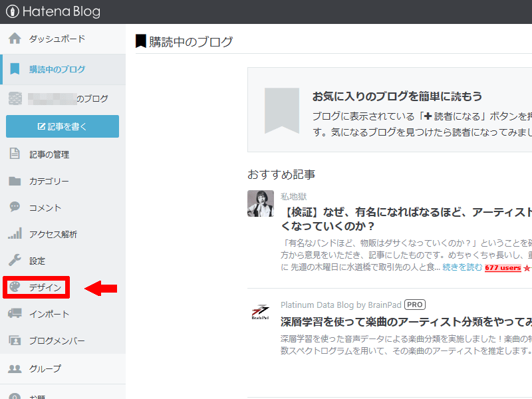Click the people icon beside グループ
The image size is (532, 399).
tap(15, 368)
